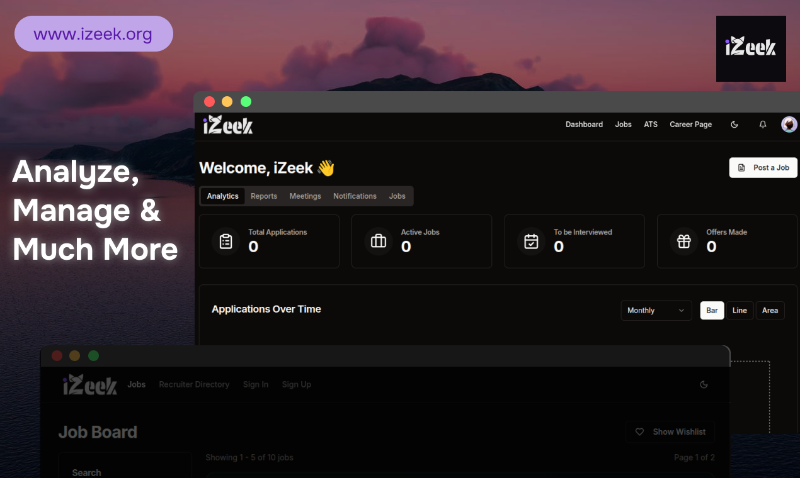Open the Reports tab
The width and height of the screenshot is (800, 478).
pos(264,196)
